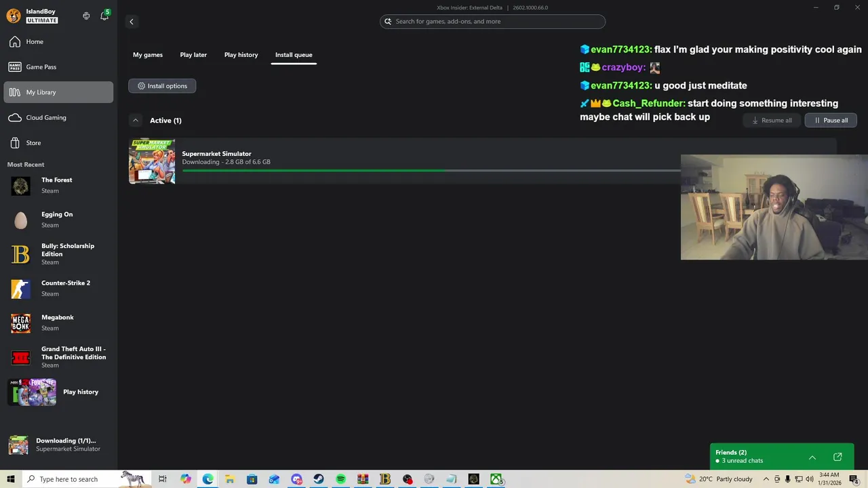Open IslandBoy profile avatar
The image size is (868, 488).
(14, 16)
